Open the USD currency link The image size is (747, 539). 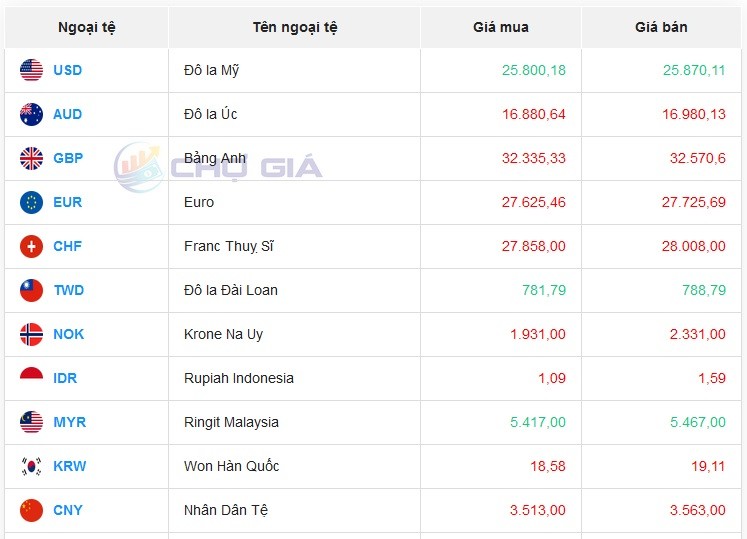68,70
